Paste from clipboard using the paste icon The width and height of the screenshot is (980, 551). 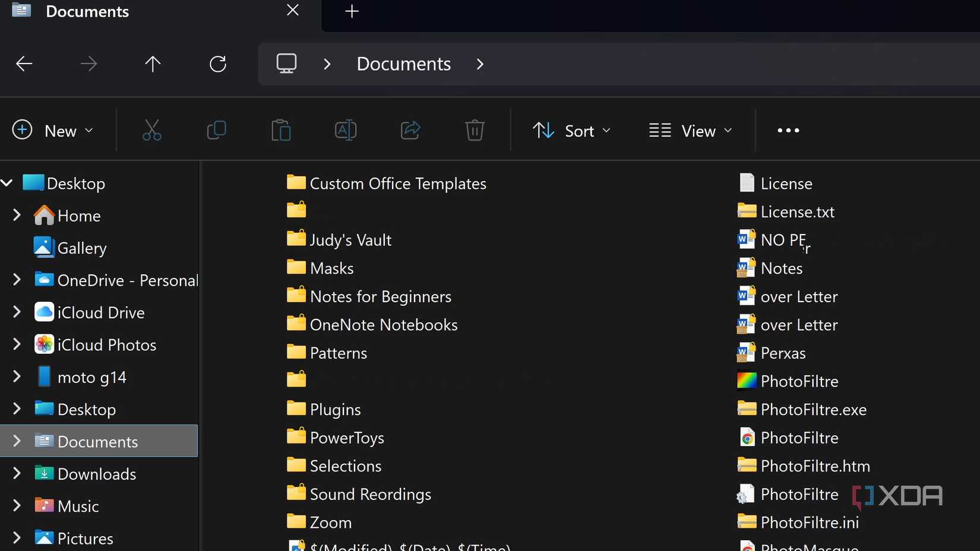(x=280, y=130)
